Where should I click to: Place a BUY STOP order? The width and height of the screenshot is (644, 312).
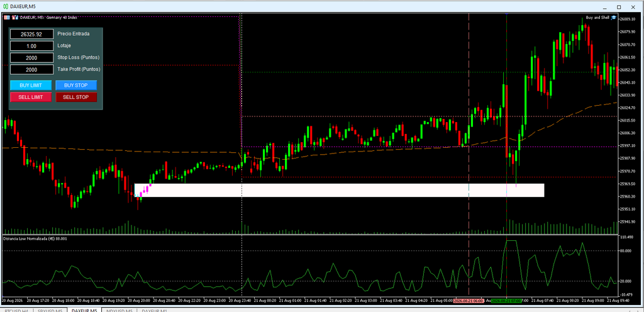click(76, 86)
